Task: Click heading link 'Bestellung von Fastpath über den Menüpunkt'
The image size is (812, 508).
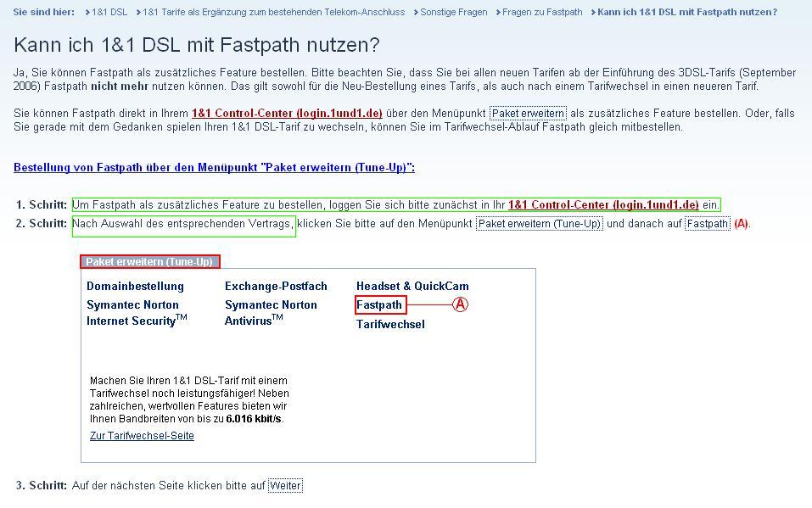Action: click(214, 167)
